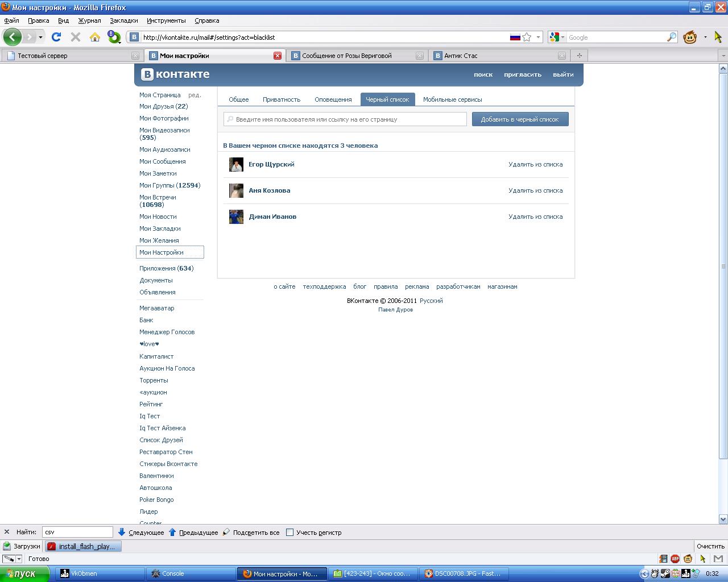728x582 pixels.
Task: Open Console window from taskbar
Action: (191, 573)
